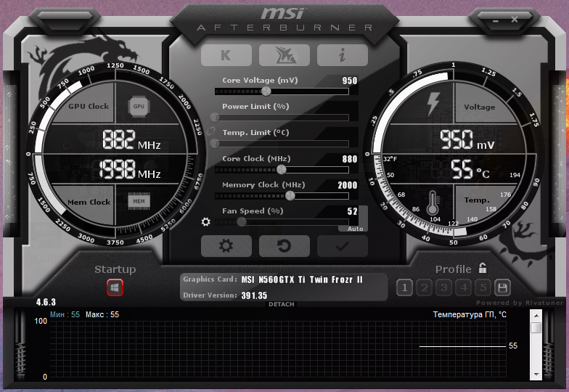Select profile slot 2
Viewport: 569px width, 392px height.
[x=424, y=287]
